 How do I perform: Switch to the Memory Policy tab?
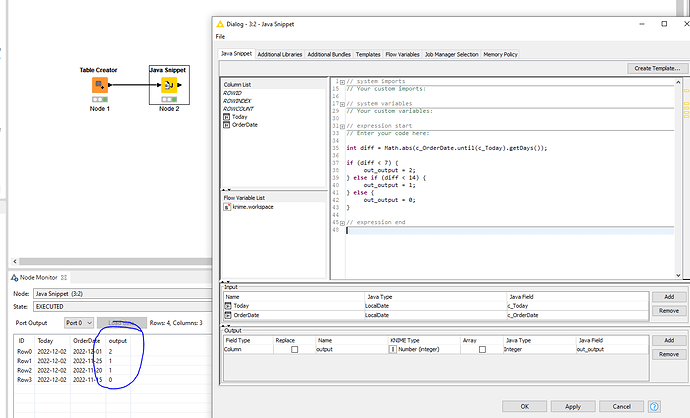(500, 55)
